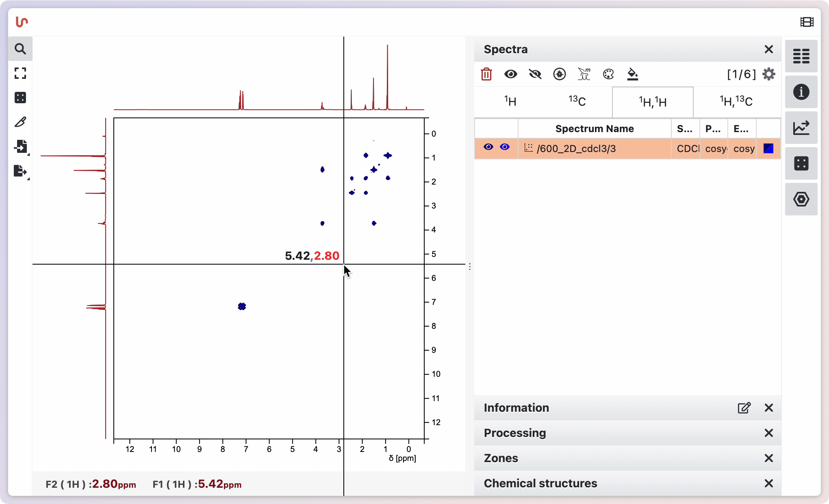Close the Zones panel

coord(768,458)
